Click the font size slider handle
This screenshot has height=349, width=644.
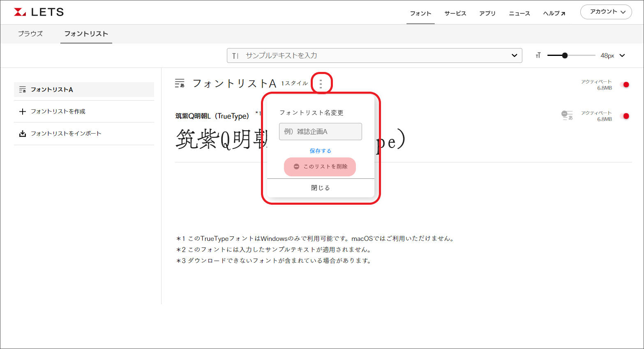pos(565,55)
